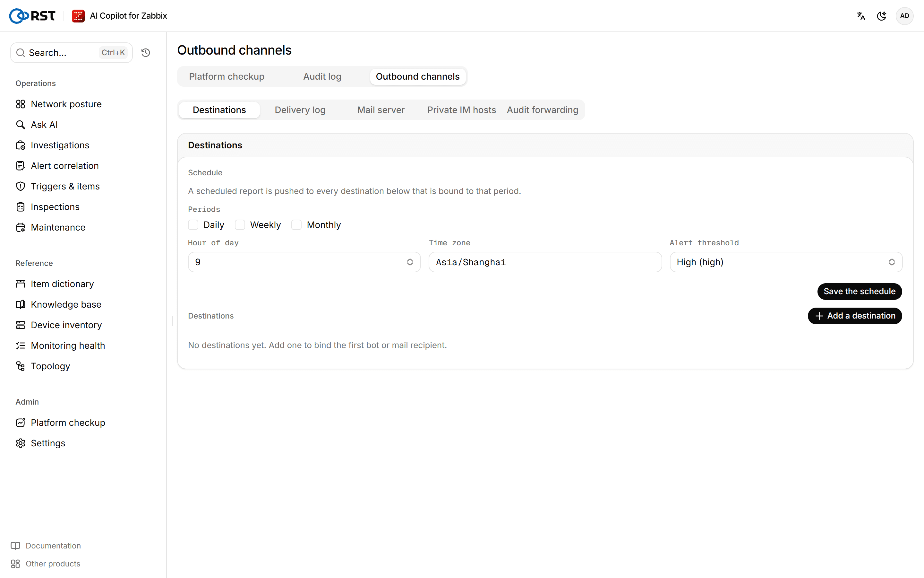
Task: Switch to Platform checkup tab
Action: pyautogui.click(x=227, y=76)
